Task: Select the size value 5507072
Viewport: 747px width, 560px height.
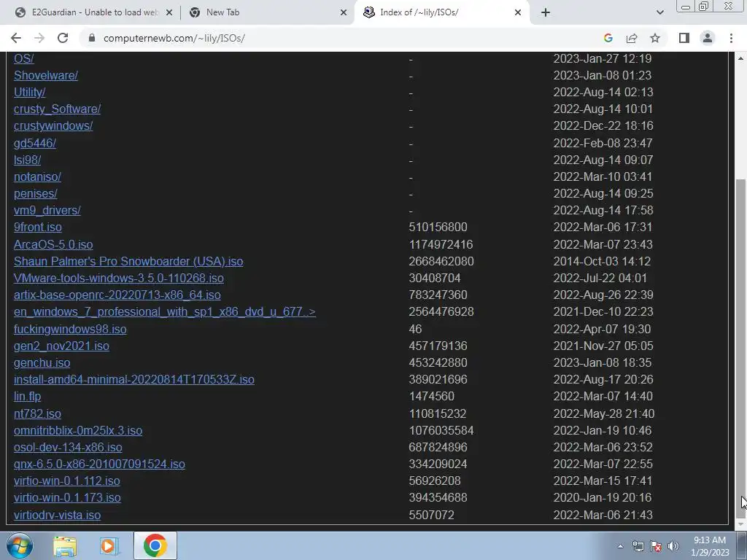Action: (x=431, y=516)
